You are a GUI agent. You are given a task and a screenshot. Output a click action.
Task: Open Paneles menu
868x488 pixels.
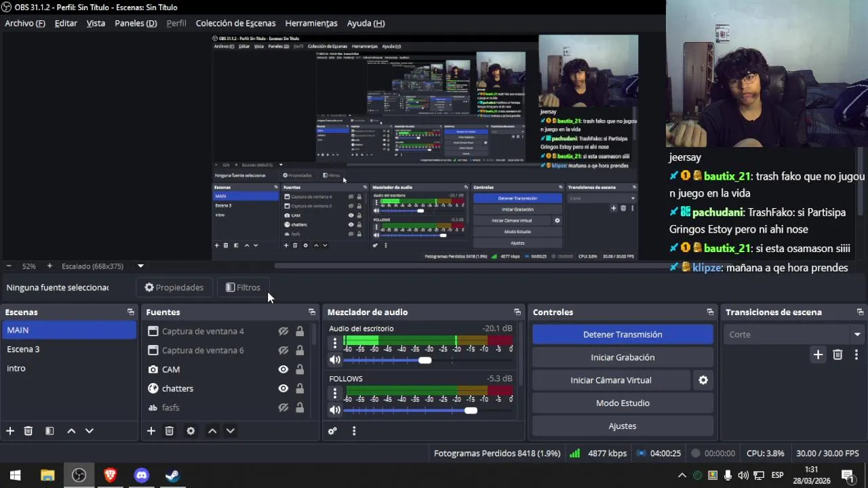[x=136, y=23]
